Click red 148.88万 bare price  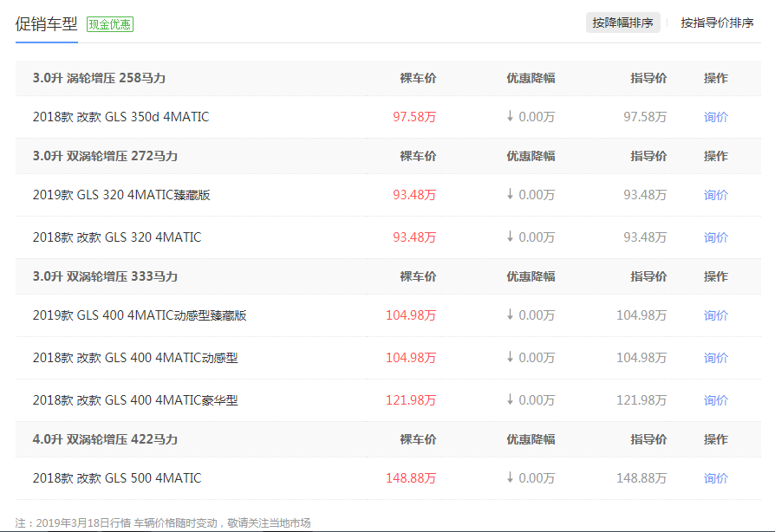[411, 478]
